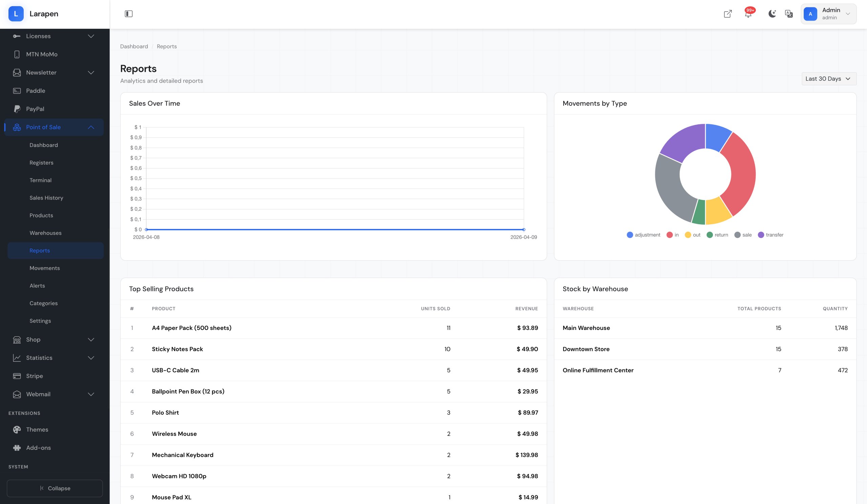This screenshot has width=867, height=504.
Task: Click the sidebar panel toggle icon
Action: (128, 14)
